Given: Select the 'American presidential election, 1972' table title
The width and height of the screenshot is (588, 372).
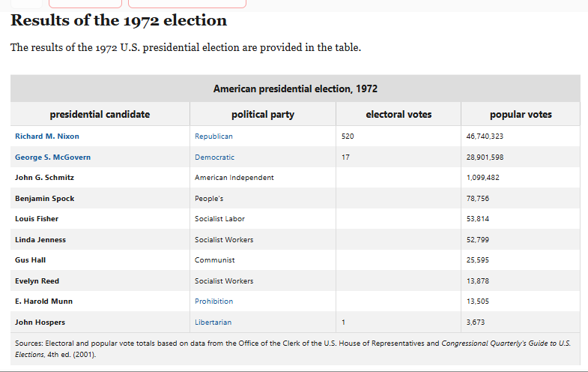Looking at the screenshot, I should pyautogui.click(x=295, y=88).
